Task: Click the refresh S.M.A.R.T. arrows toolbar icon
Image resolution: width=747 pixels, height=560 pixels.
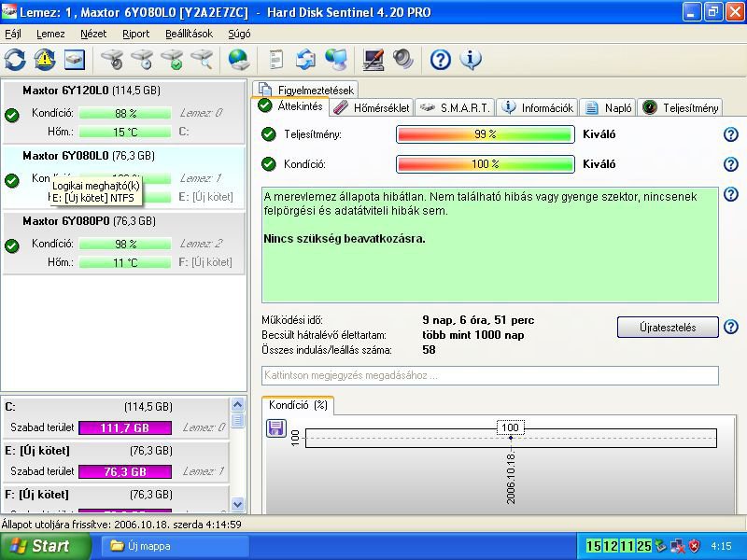Action: (15, 60)
